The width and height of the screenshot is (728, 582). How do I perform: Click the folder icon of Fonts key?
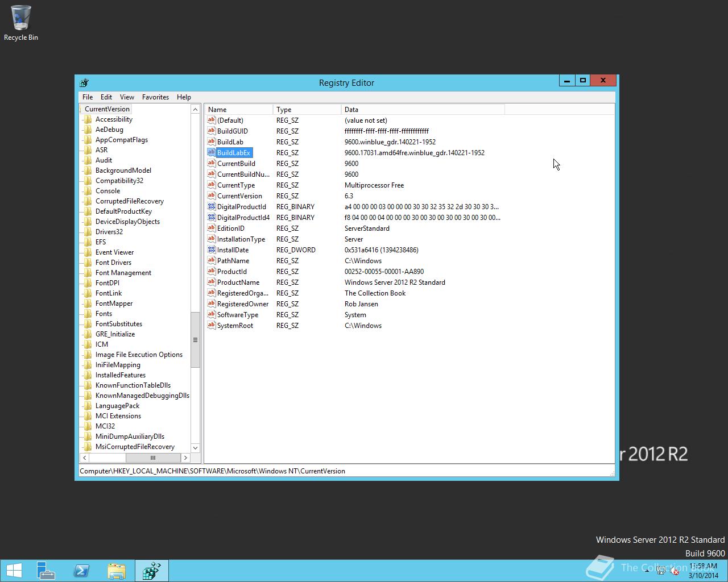pos(88,314)
